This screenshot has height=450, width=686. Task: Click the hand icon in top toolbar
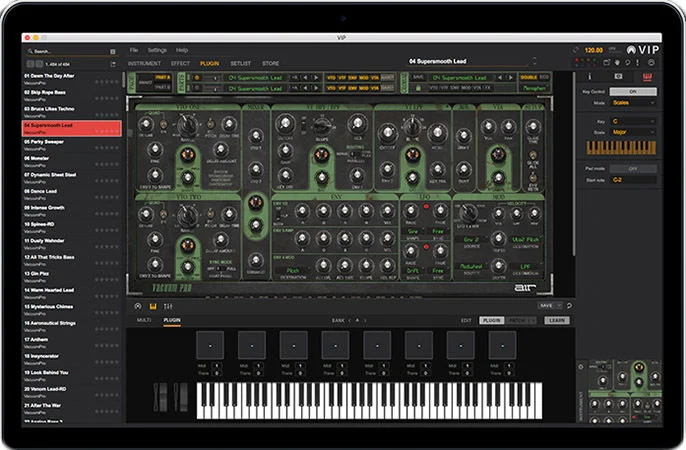coord(617,63)
